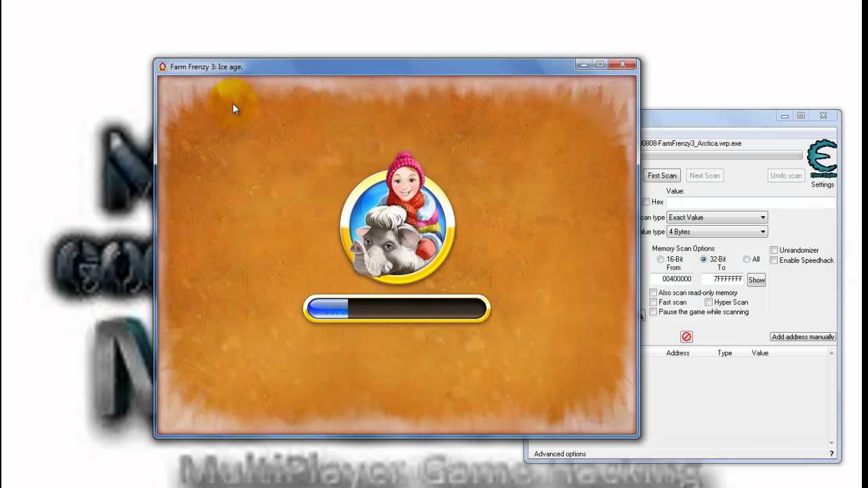
Task: Close the Cheat Engine window
Action: point(823,116)
